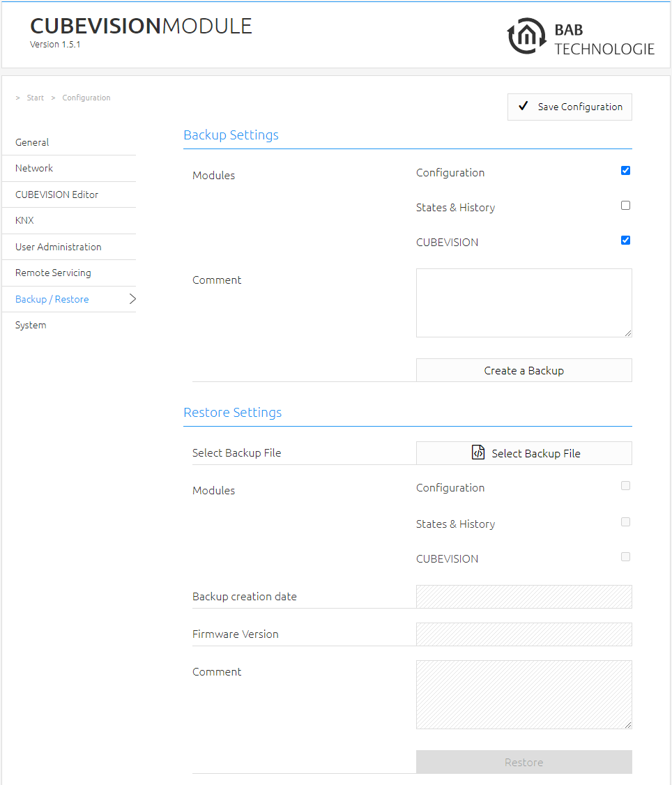The height and width of the screenshot is (785, 672).
Task: Click the BAB Technologie house logo
Action: (x=526, y=36)
